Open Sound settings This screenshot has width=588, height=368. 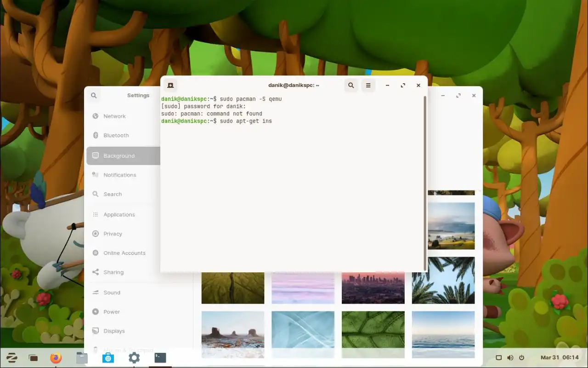[139, 293]
